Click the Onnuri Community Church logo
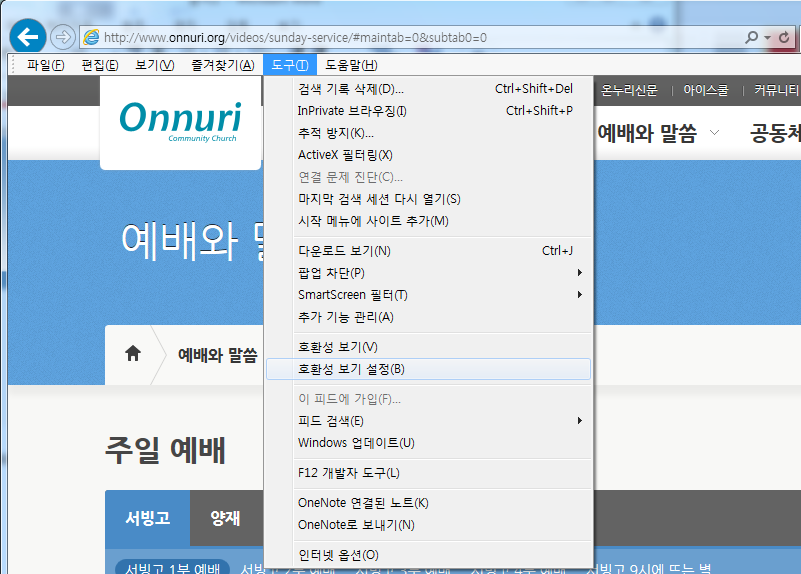The image size is (801, 574). (x=180, y=123)
